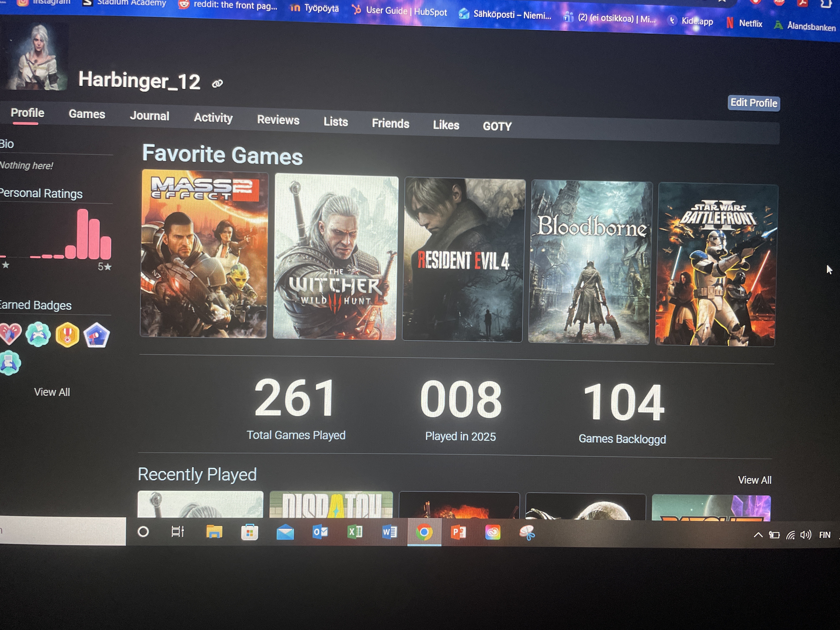Click the profile link icon beside Harbinger_12

[217, 83]
